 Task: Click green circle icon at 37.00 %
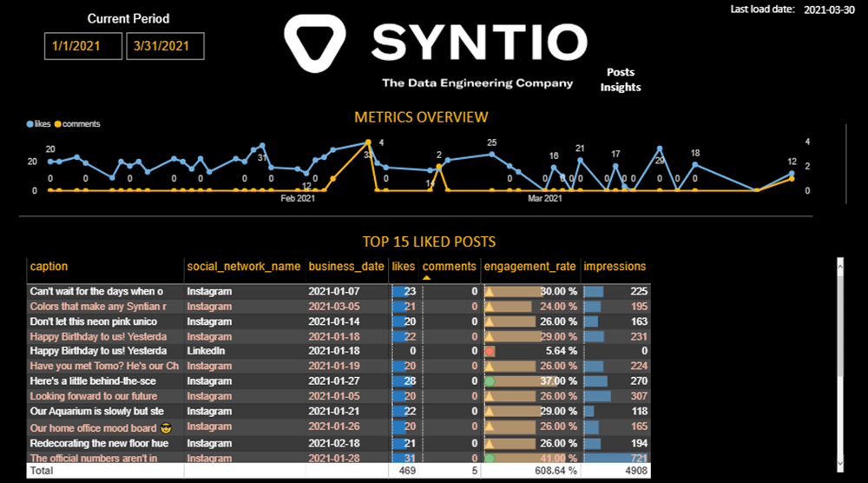coord(490,381)
